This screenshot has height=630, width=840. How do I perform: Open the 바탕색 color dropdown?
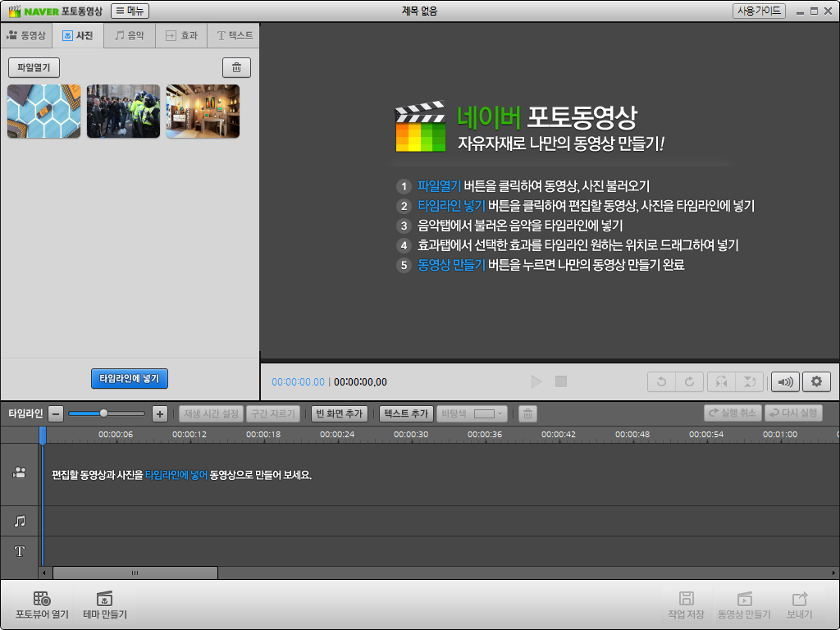[x=472, y=413]
